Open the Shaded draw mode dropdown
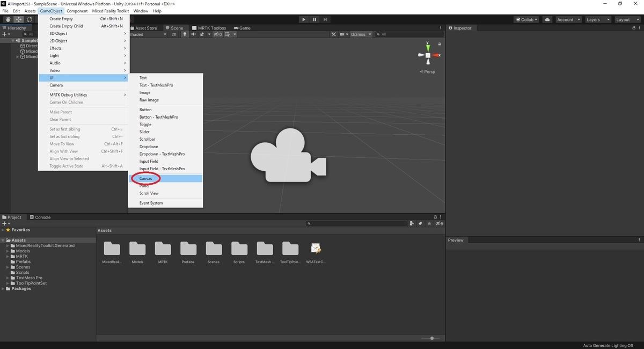The height and width of the screenshot is (349, 644). [148, 34]
